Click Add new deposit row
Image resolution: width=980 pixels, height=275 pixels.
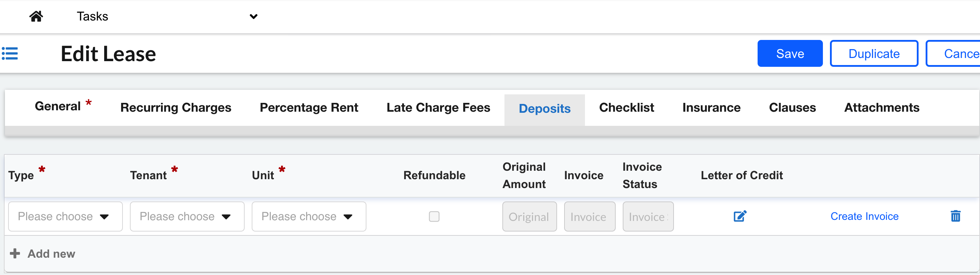(x=43, y=254)
